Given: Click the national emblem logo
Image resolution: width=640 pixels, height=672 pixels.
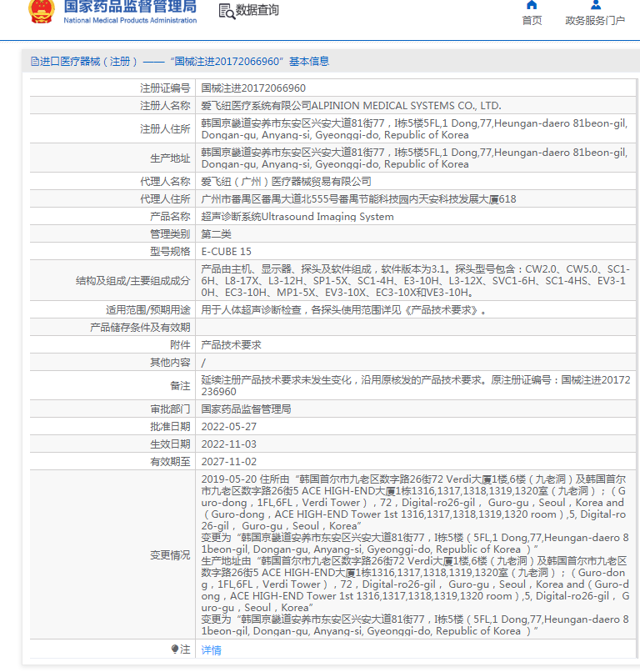Looking at the screenshot, I should [x=42, y=11].
